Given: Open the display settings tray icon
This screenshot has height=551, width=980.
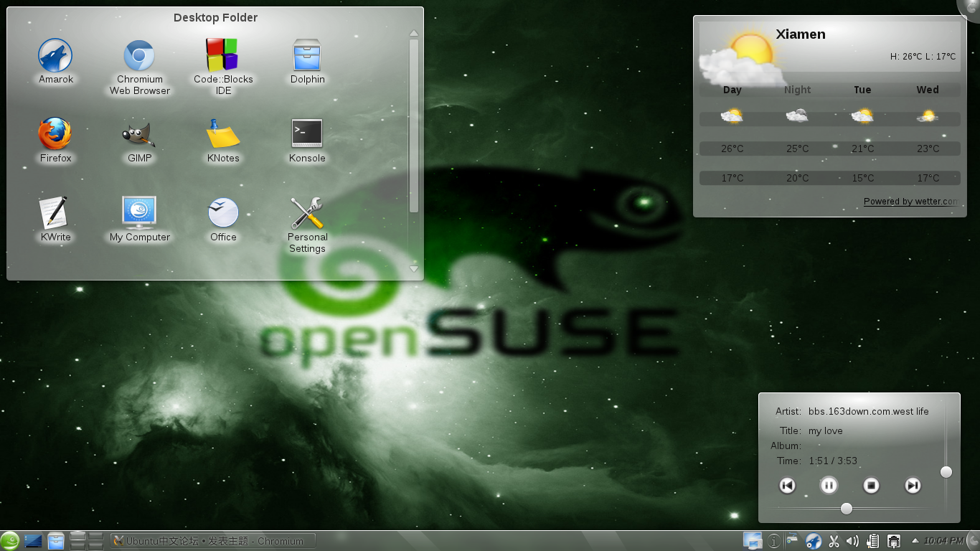Looking at the screenshot, I should (753, 541).
